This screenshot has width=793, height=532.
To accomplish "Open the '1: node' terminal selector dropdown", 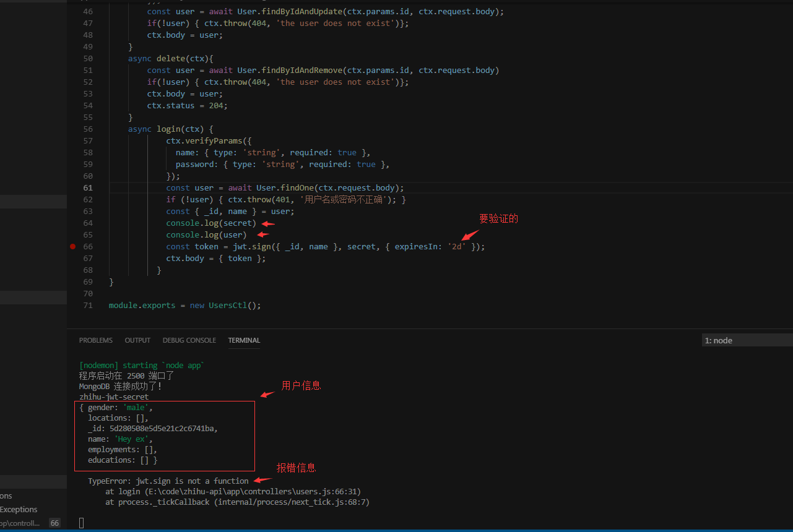I will coord(747,340).
